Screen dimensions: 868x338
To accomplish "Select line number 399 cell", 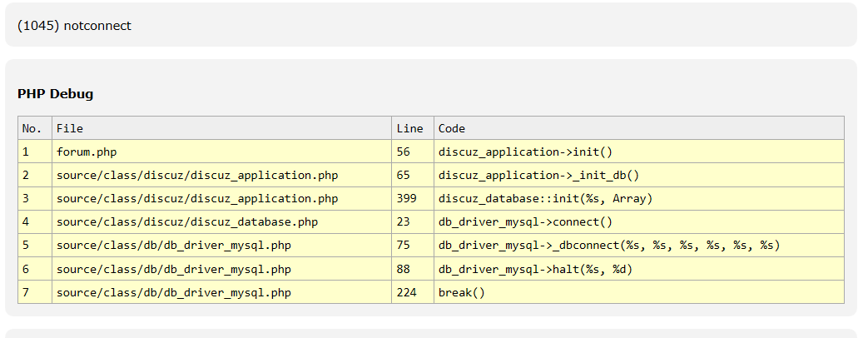I will click(x=407, y=198).
